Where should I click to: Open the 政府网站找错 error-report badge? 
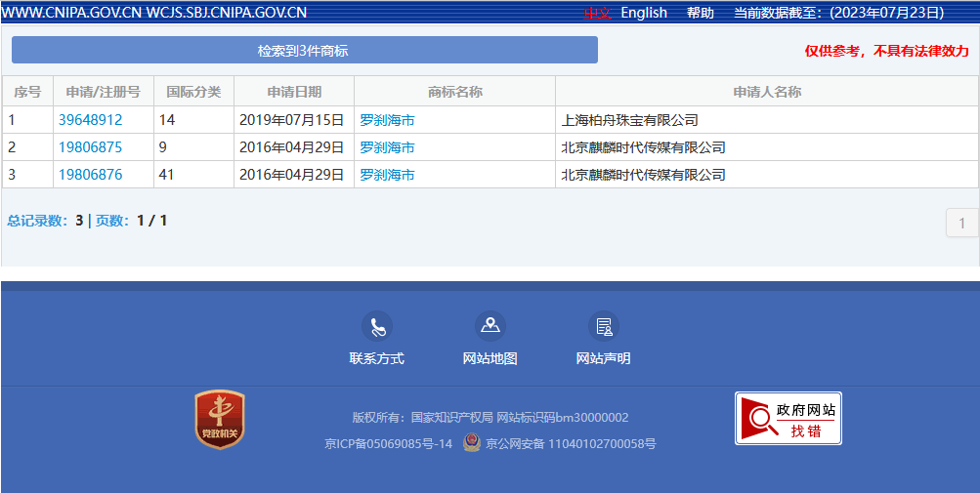coord(788,419)
